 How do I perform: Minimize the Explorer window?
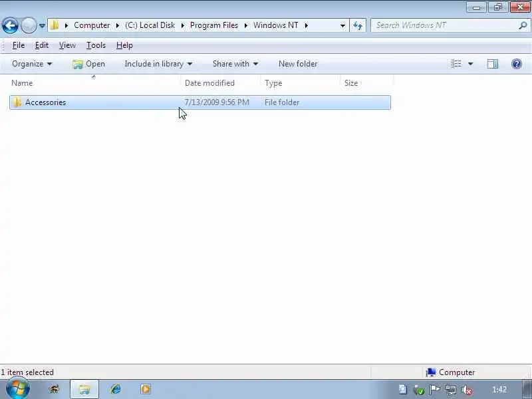point(476,7)
